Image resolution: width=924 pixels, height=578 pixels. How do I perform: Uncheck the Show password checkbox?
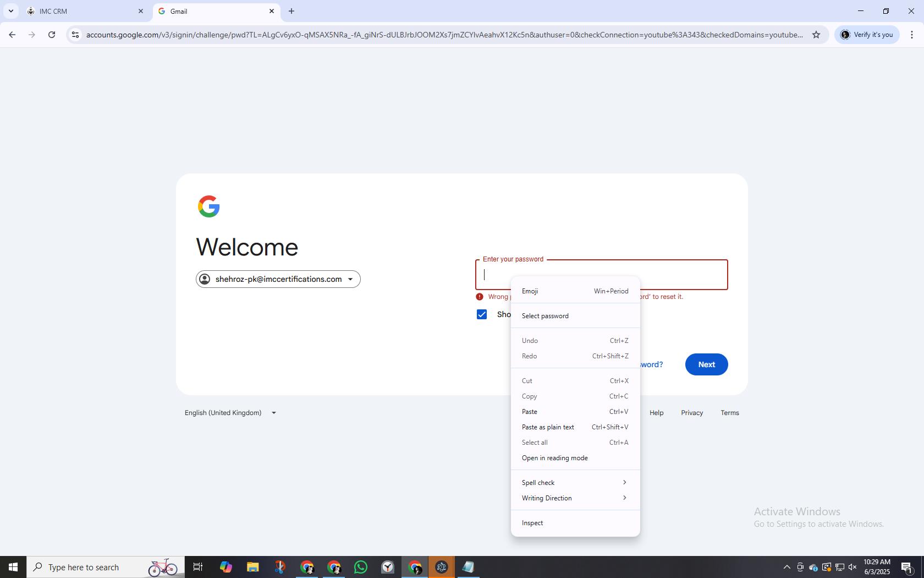[482, 314]
